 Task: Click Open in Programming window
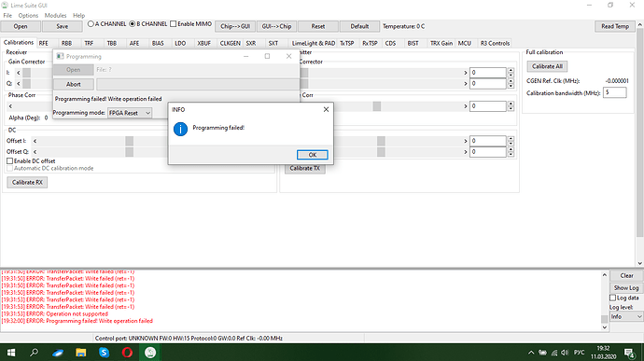pos(74,70)
